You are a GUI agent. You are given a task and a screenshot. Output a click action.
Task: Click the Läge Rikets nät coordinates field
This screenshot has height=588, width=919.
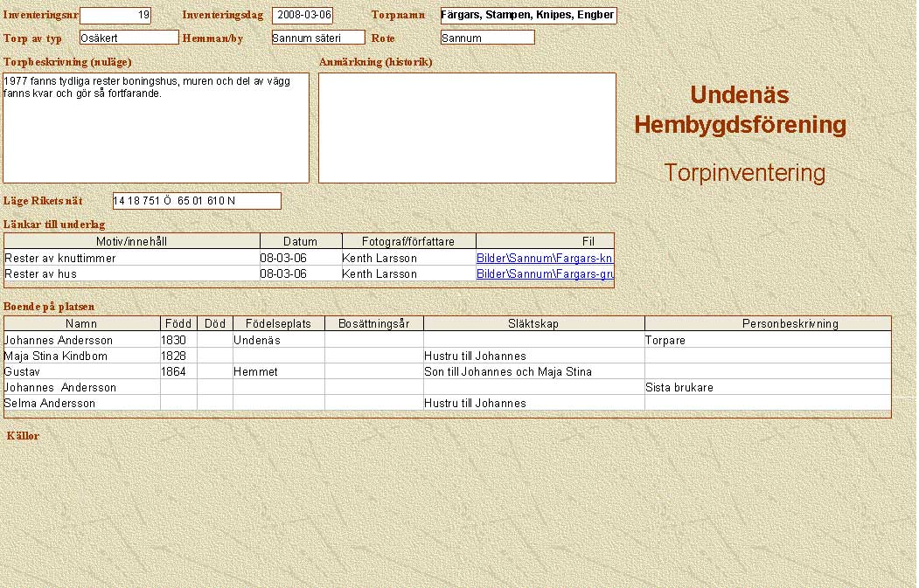197,201
